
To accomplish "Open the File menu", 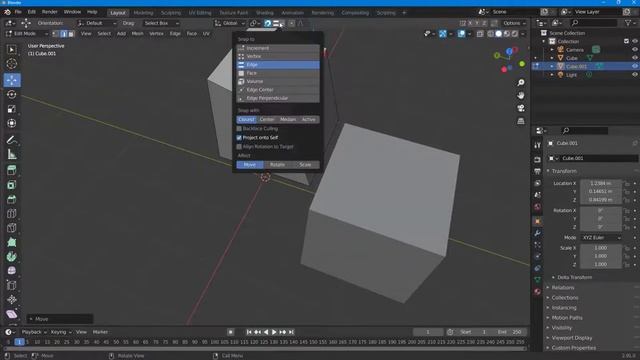I will [18, 12].
